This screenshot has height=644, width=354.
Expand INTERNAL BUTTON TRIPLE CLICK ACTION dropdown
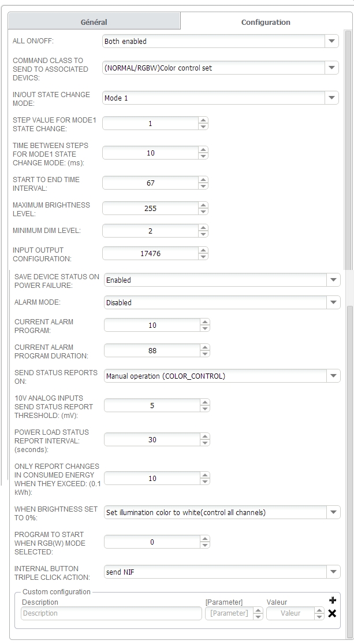[333, 572]
